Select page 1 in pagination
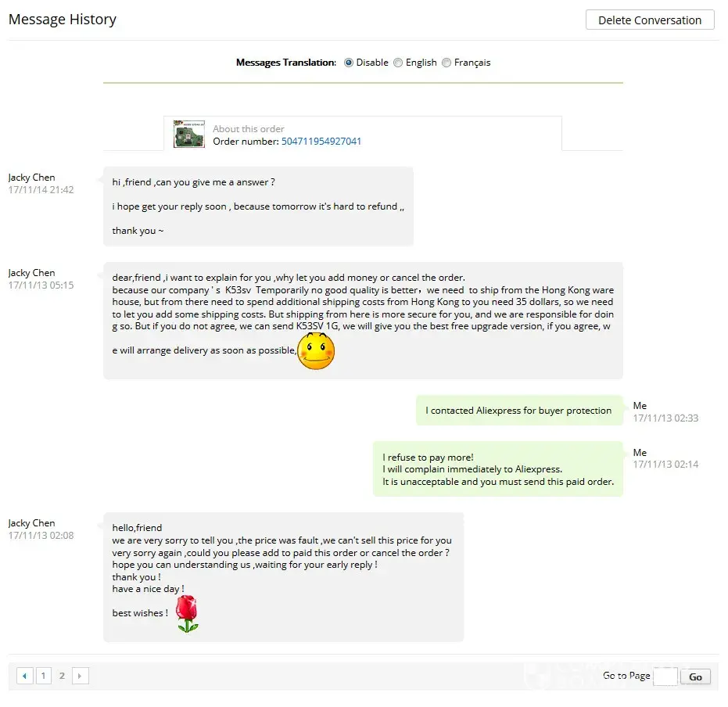Viewport: 728px width, 707px height. point(44,676)
